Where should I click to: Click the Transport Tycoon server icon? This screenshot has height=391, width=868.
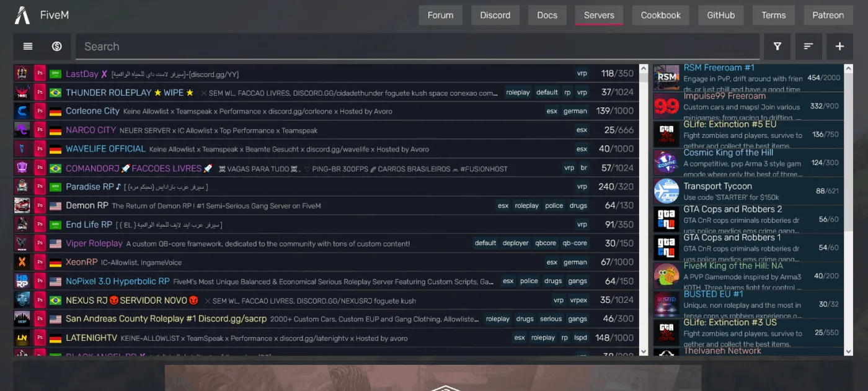point(666,191)
